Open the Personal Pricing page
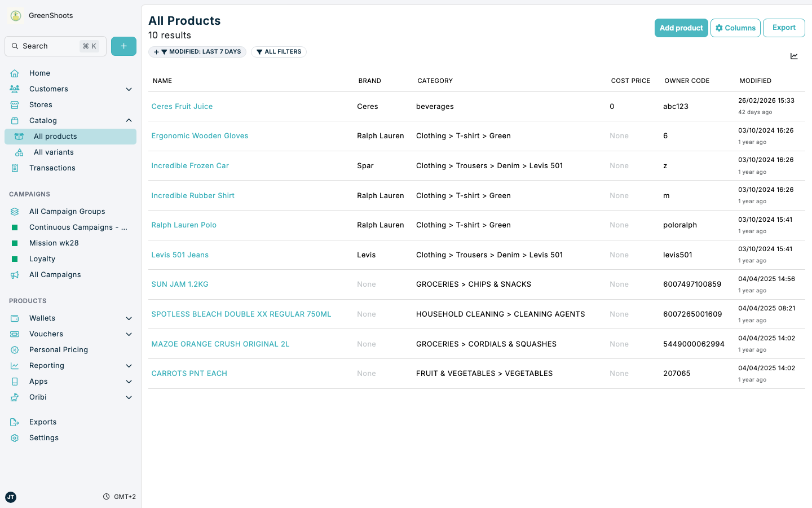812x508 pixels. [58, 349]
